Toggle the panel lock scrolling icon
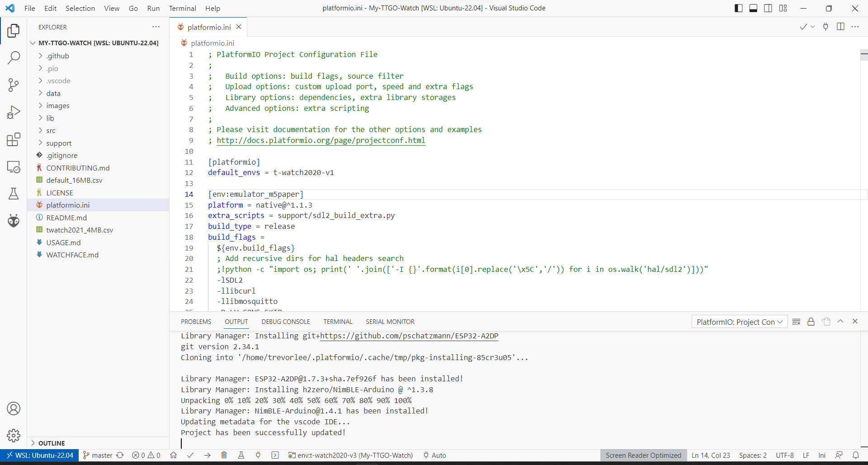Screen dimensions: 868x465 pos(811,322)
